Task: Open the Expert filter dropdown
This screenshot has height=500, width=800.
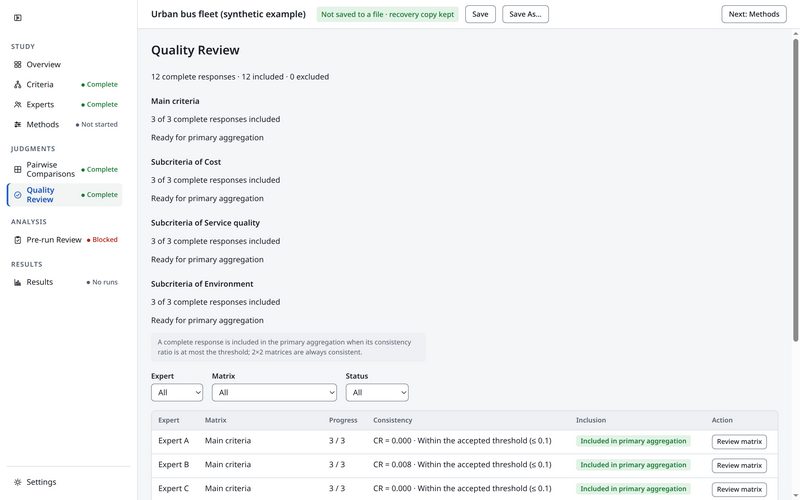Action: (177, 393)
